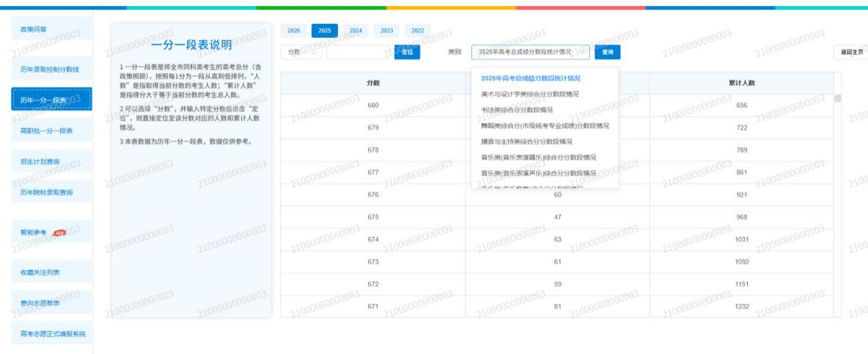Image resolution: width=868 pixels, height=354 pixels.
Task: Open 高职批一分一段表 in the sidebar
Action: pos(52,131)
